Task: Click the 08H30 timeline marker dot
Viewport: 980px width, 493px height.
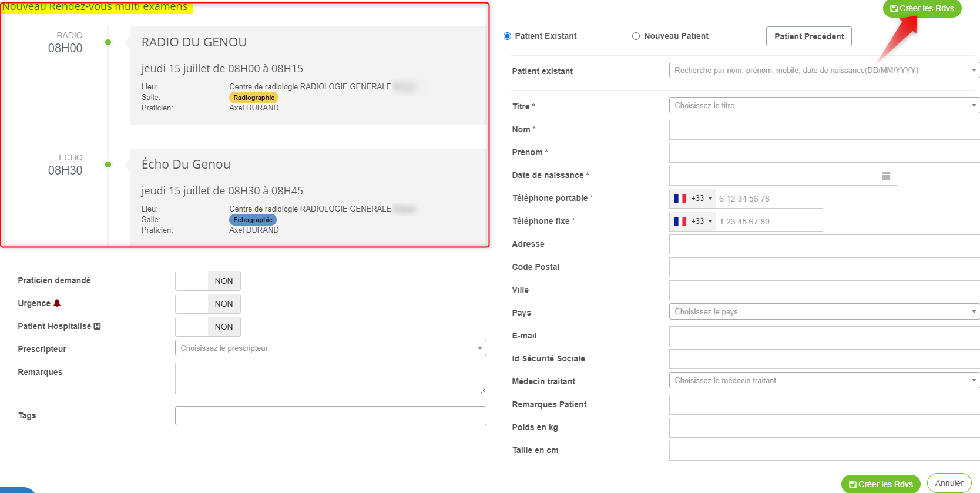Action: [108, 165]
